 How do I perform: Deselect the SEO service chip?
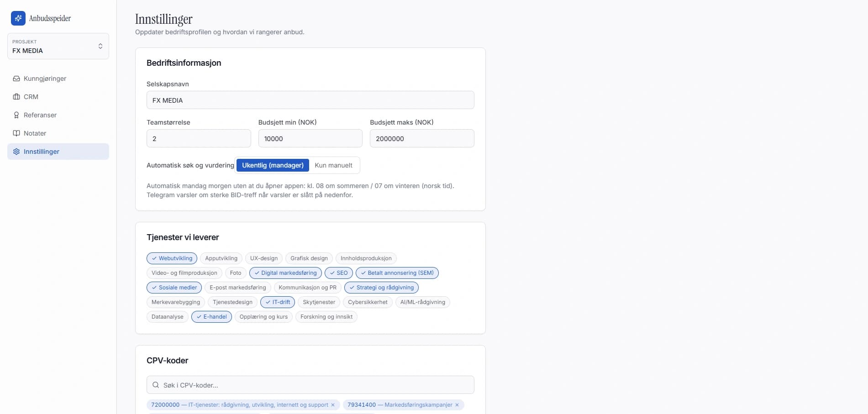339,273
